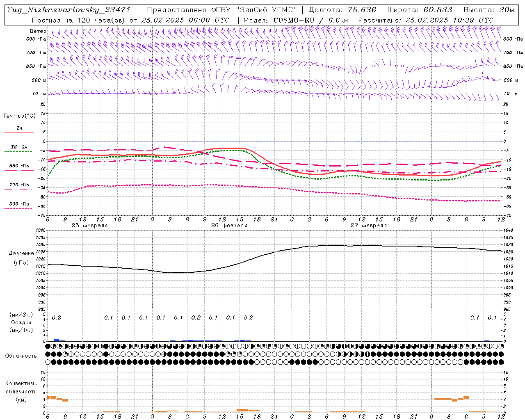Select the elevation text Высота: 30м
The image size is (525, 420).
point(488,10)
